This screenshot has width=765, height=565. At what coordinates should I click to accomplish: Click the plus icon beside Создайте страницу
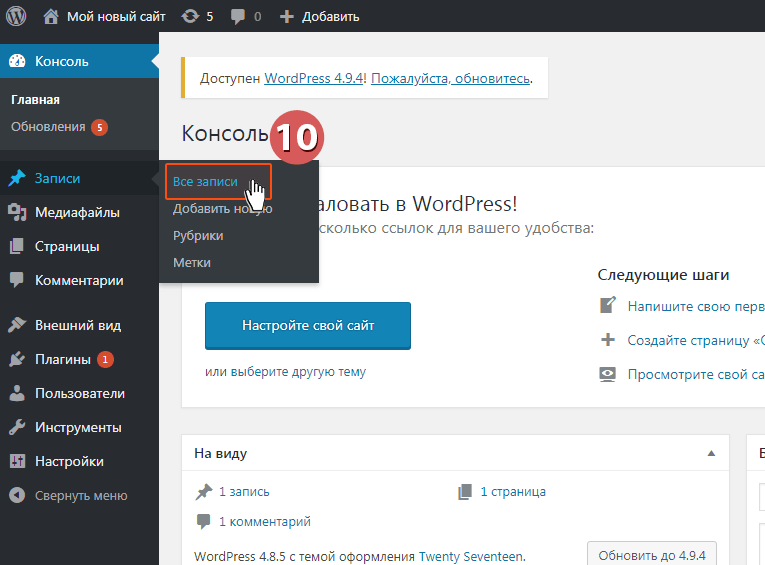[607, 340]
